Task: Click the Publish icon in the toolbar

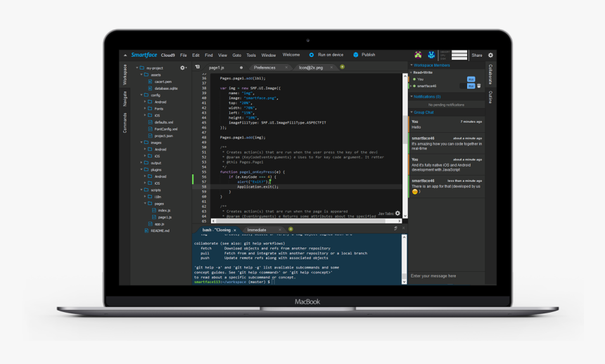Action: [356, 55]
